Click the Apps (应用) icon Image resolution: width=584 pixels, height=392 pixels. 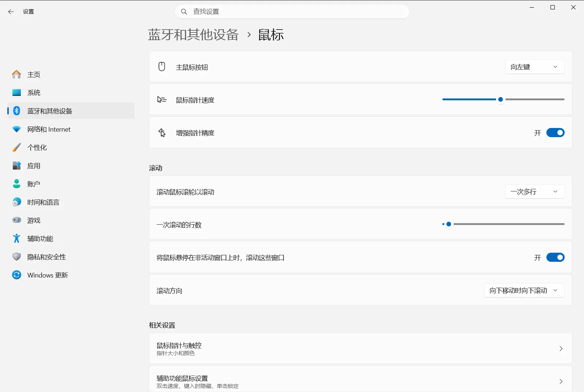coord(16,166)
